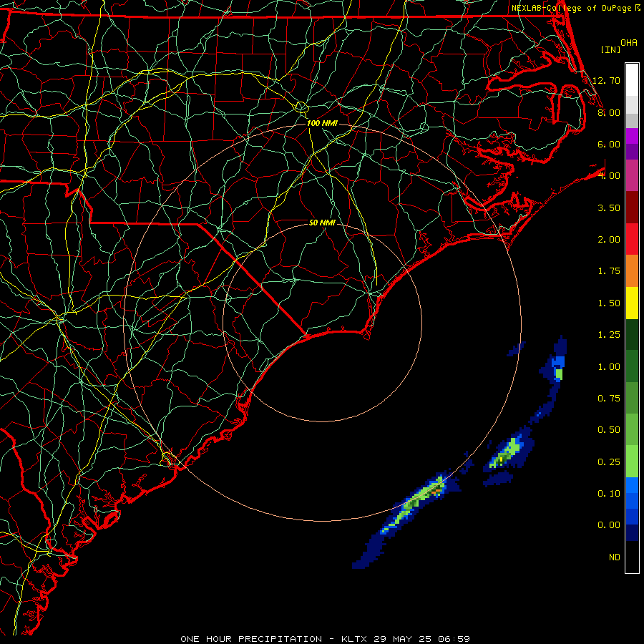Pick the bright red swatch near 2.00
Screen dimensions: 644x644
[632, 239]
